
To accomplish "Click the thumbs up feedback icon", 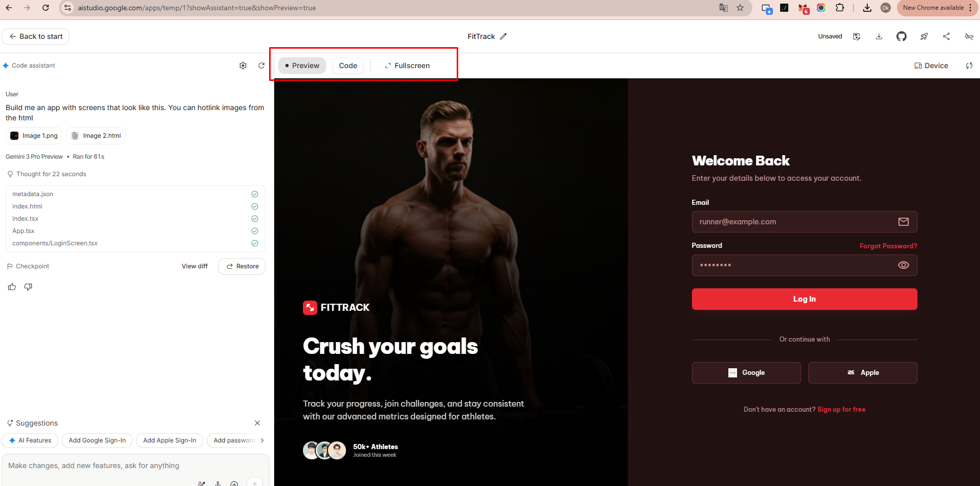I will (12, 287).
